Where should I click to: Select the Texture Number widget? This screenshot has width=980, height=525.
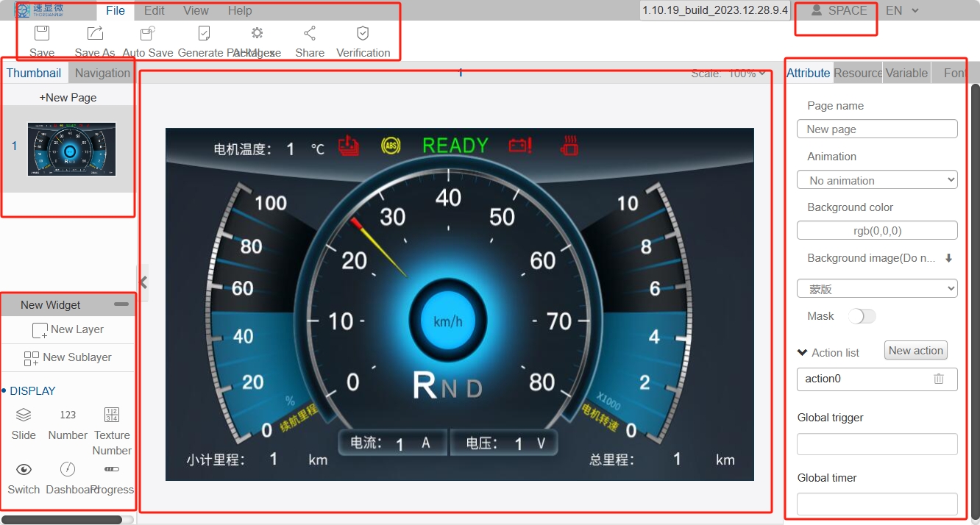click(x=112, y=415)
